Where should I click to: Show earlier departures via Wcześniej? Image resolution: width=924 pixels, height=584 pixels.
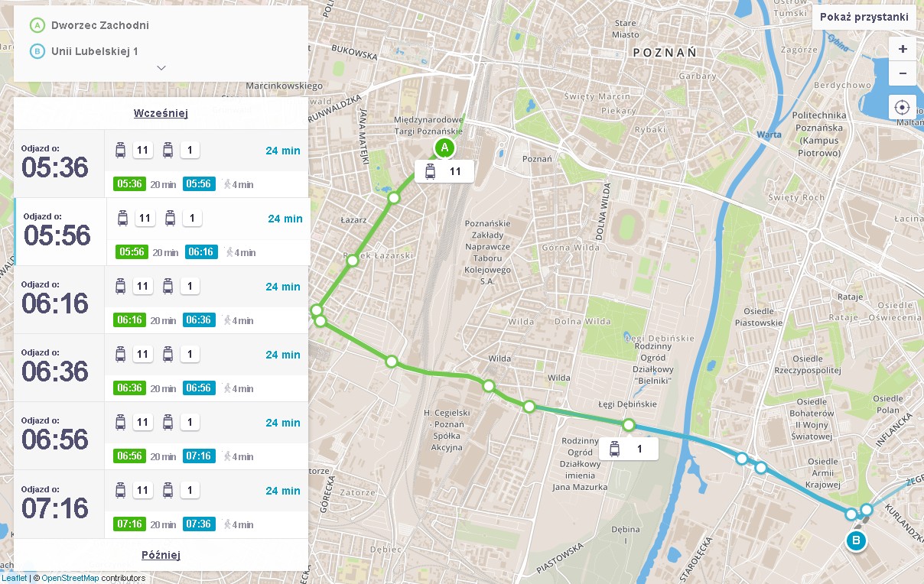coord(161,113)
